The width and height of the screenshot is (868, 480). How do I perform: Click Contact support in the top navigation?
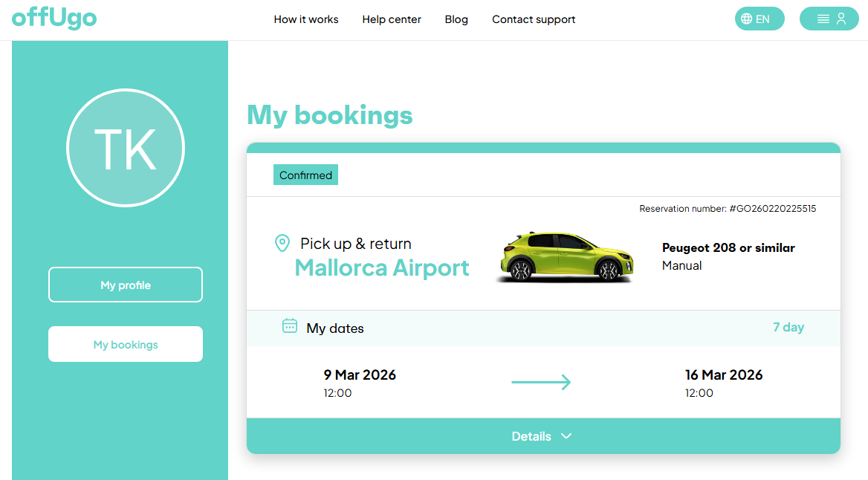point(534,19)
